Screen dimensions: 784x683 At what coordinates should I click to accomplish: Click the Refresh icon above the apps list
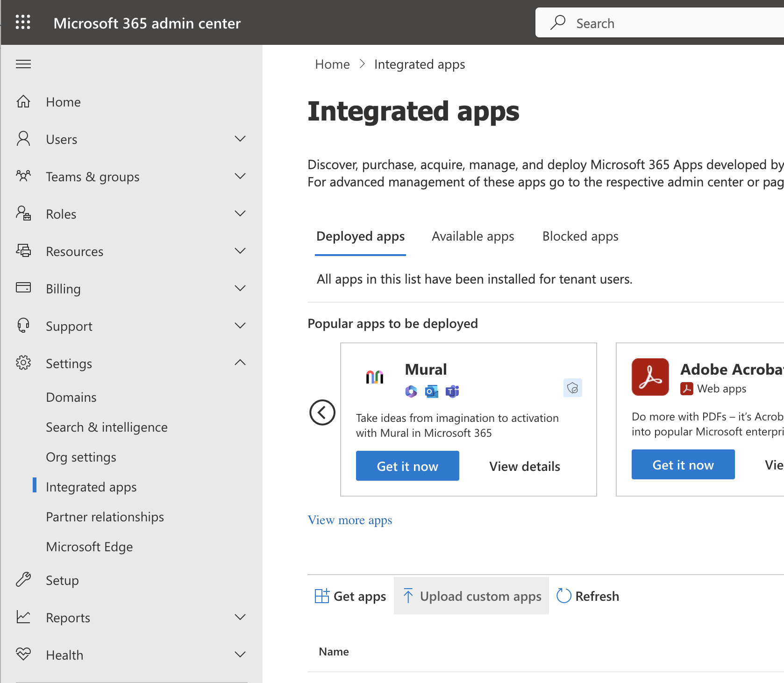tap(563, 596)
